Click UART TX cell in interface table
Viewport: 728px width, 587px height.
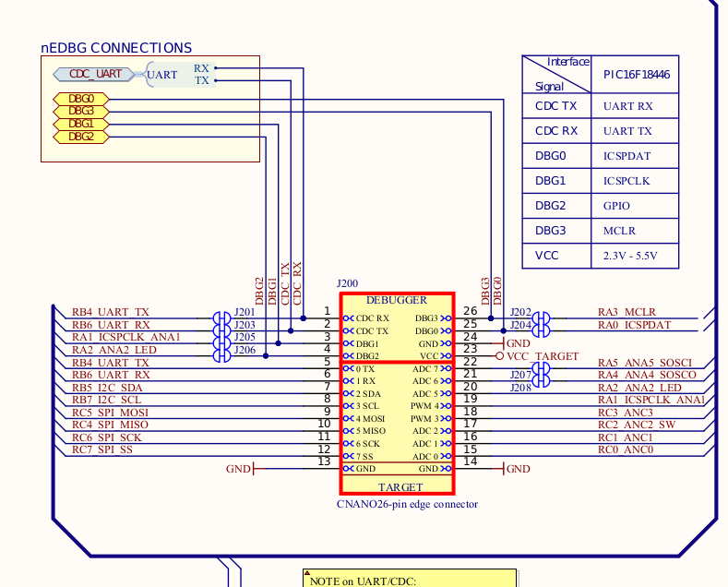click(x=635, y=131)
